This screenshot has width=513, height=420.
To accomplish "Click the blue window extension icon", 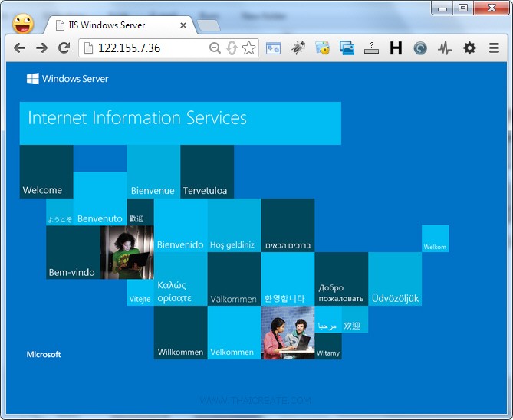I will click(x=273, y=48).
